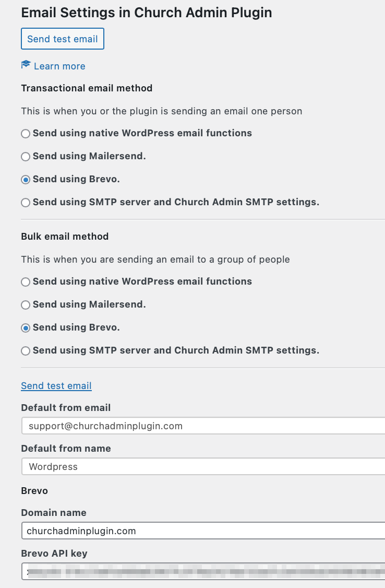
Task: Click the Brevo API key input
Action: tap(203, 572)
